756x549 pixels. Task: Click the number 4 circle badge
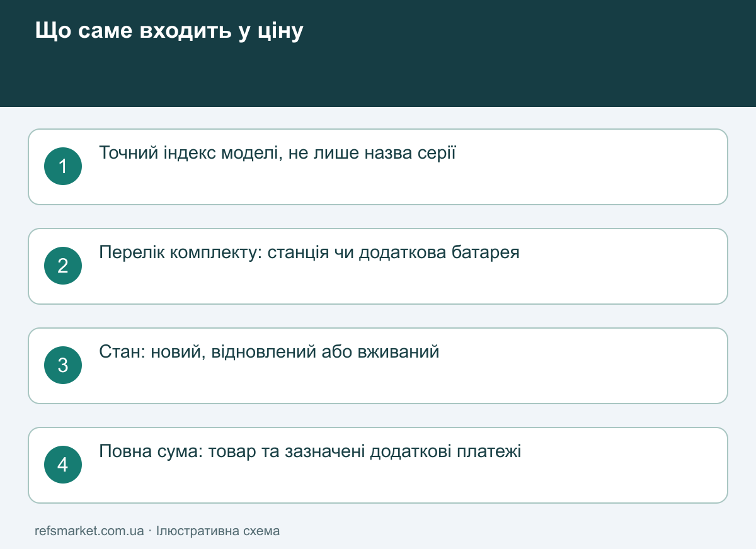(63, 465)
